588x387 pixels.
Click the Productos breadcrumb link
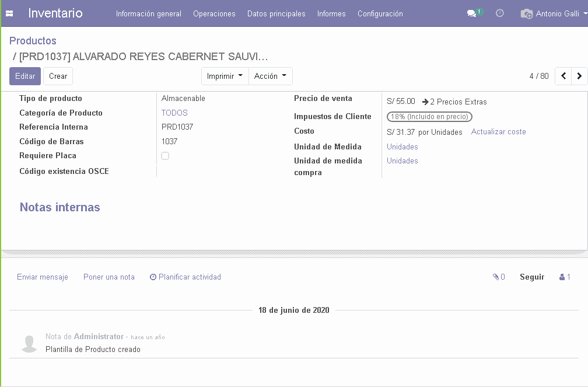click(x=33, y=41)
